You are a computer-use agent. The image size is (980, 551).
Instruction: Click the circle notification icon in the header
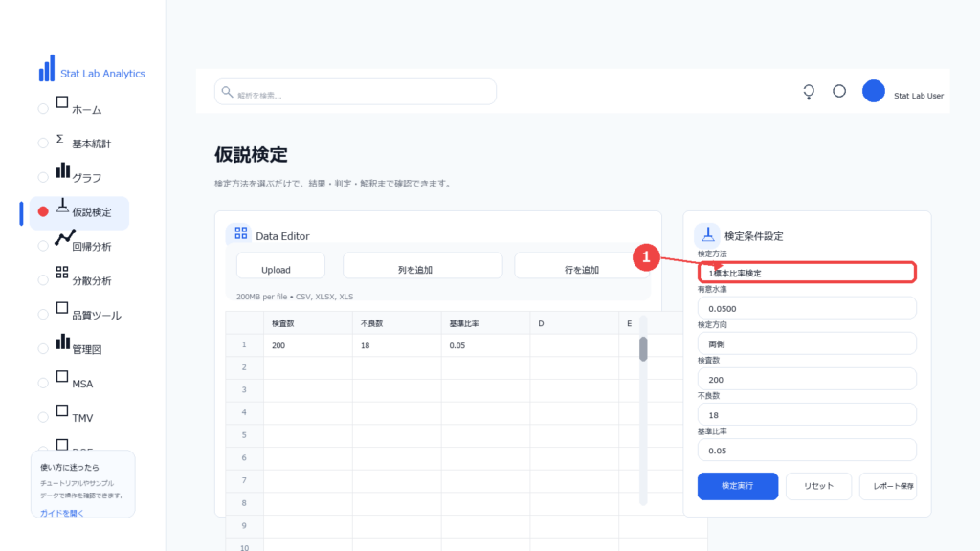(839, 91)
